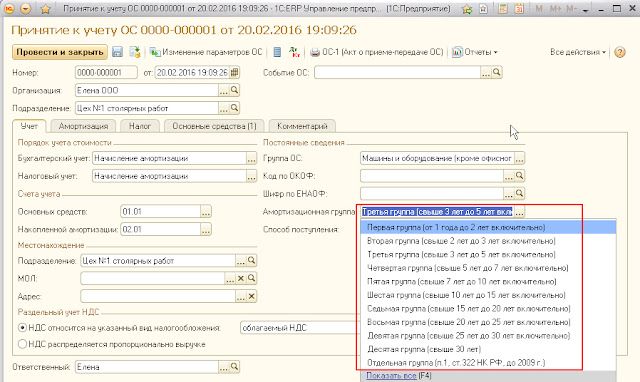Open calendar picker next to date field
Screen dimensions: 640x382
tap(234, 73)
